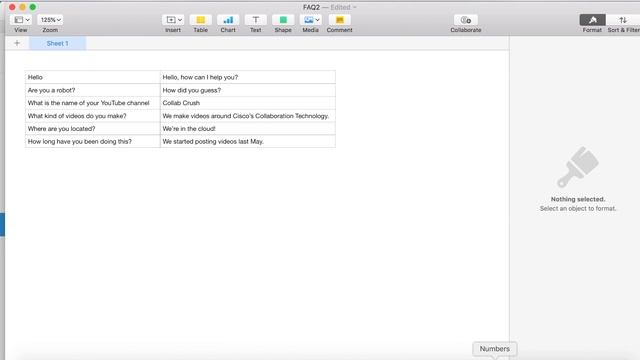Minimize the window with yellow button
The height and width of the screenshot is (360, 640).
click(22, 7)
